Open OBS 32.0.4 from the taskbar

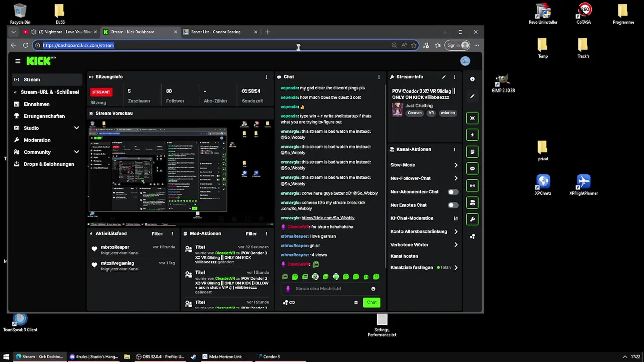[x=160, y=357]
